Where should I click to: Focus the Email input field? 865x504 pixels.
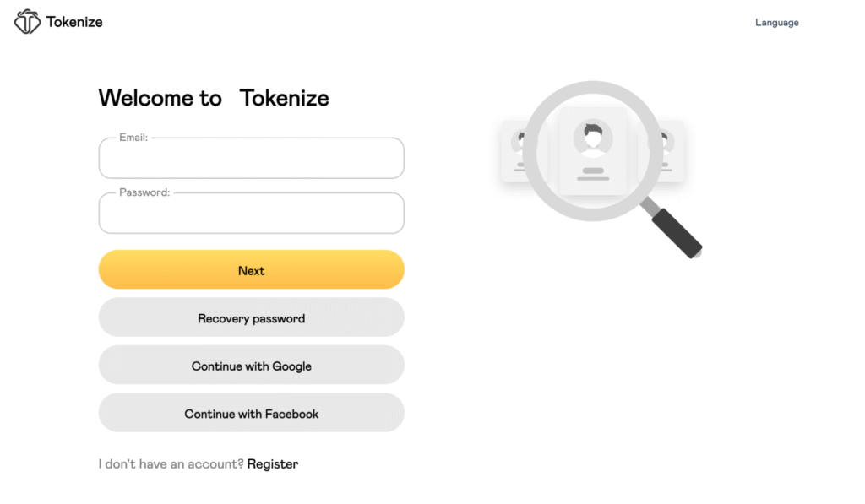251,160
